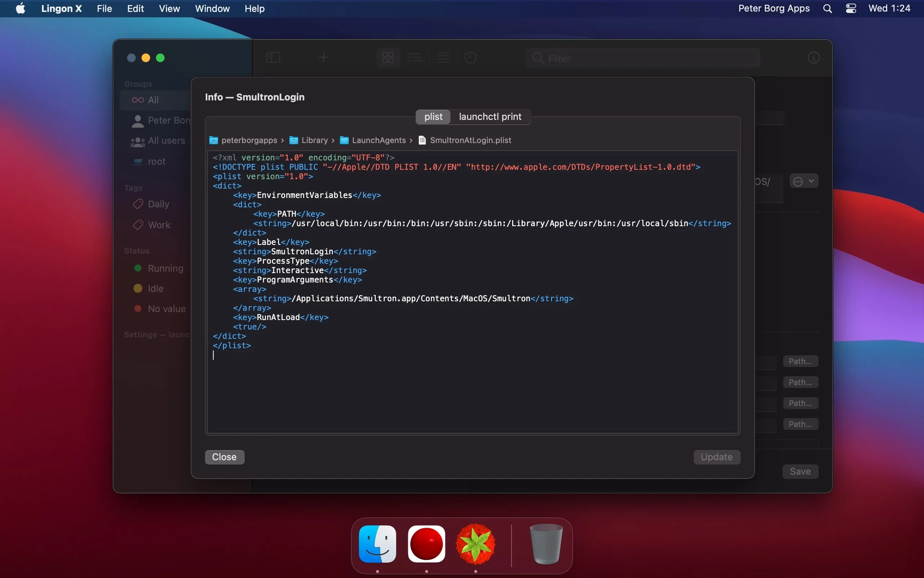Click the RunAtLoad key line
Screen dimensions: 924x578
coord(281,317)
